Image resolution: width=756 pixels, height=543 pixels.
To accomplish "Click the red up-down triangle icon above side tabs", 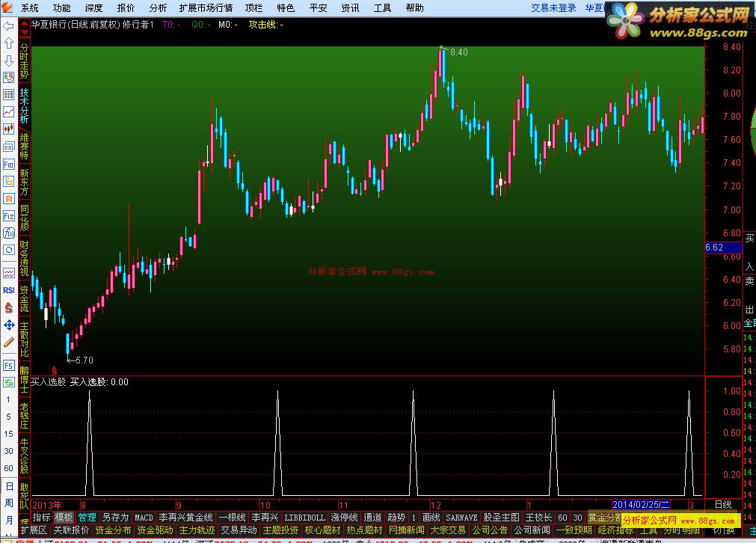I will [x=24, y=28].
